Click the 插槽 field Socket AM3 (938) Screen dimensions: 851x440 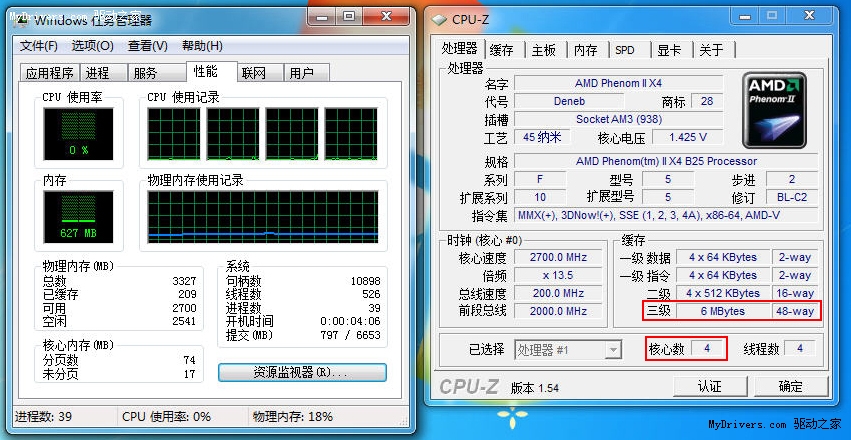pyautogui.click(x=619, y=119)
